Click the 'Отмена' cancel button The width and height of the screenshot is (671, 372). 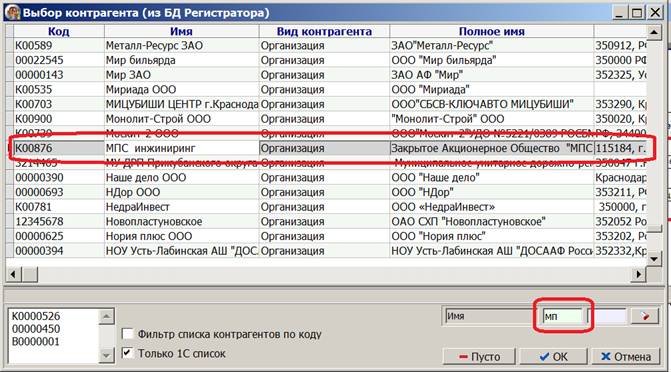tap(626, 357)
